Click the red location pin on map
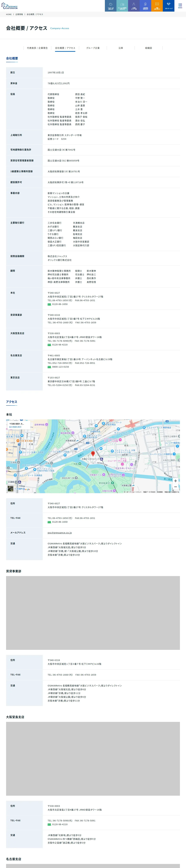 point(93,454)
